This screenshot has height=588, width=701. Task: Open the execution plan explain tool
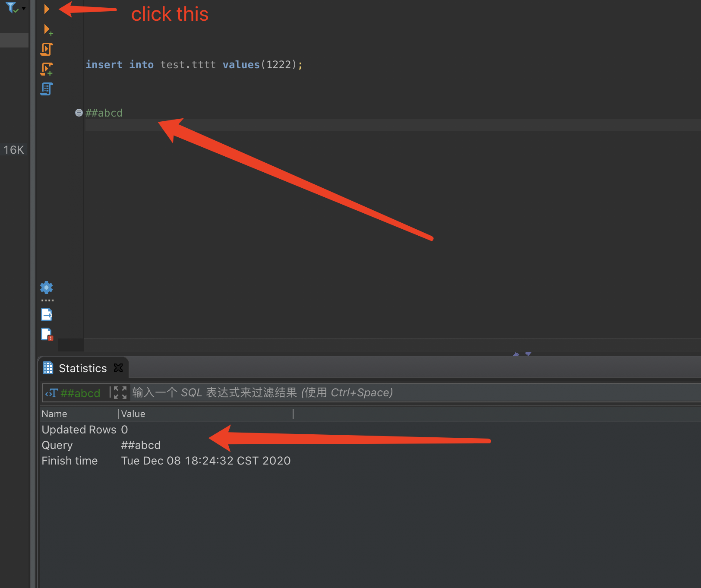click(x=46, y=89)
